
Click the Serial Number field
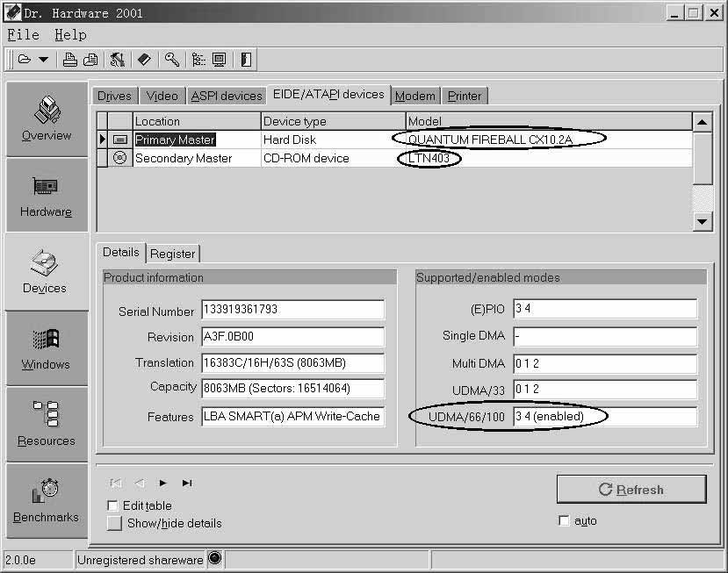coord(293,310)
